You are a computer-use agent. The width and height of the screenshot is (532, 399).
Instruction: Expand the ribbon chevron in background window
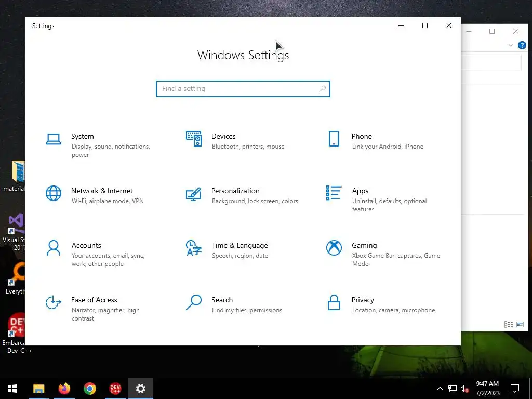click(x=511, y=45)
